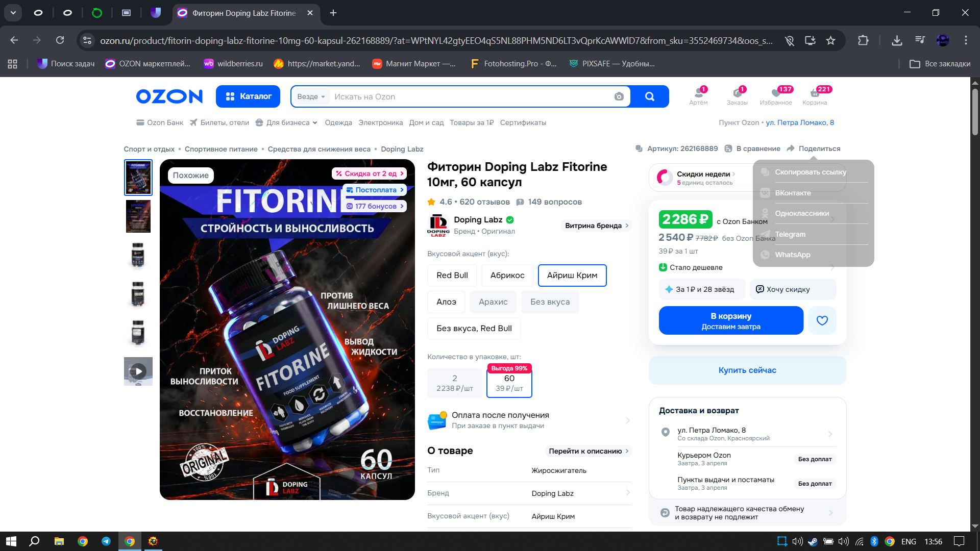
Task: Select the Red Bull flavor option
Action: tap(452, 275)
